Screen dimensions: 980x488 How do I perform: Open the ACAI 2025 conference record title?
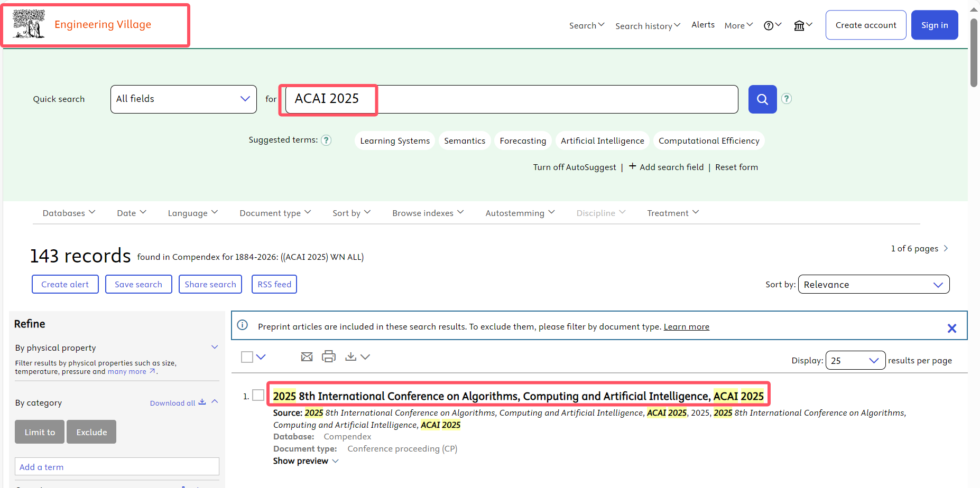click(519, 396)
